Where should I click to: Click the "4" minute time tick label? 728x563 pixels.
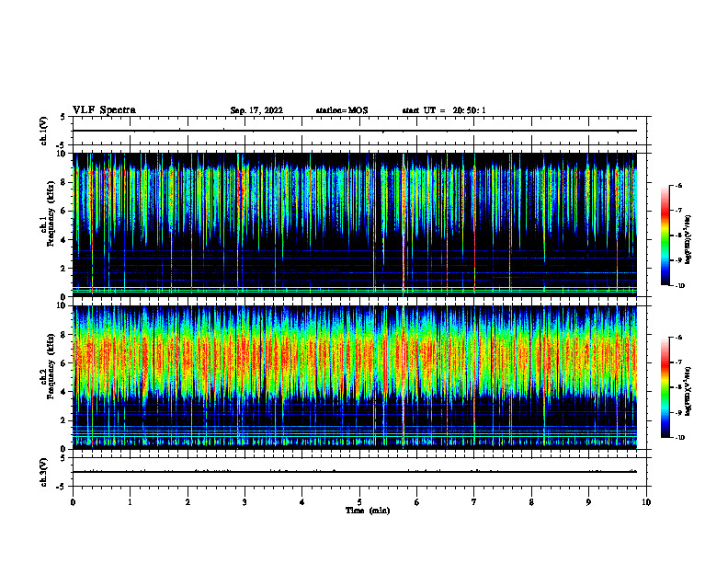coord(302,502)
